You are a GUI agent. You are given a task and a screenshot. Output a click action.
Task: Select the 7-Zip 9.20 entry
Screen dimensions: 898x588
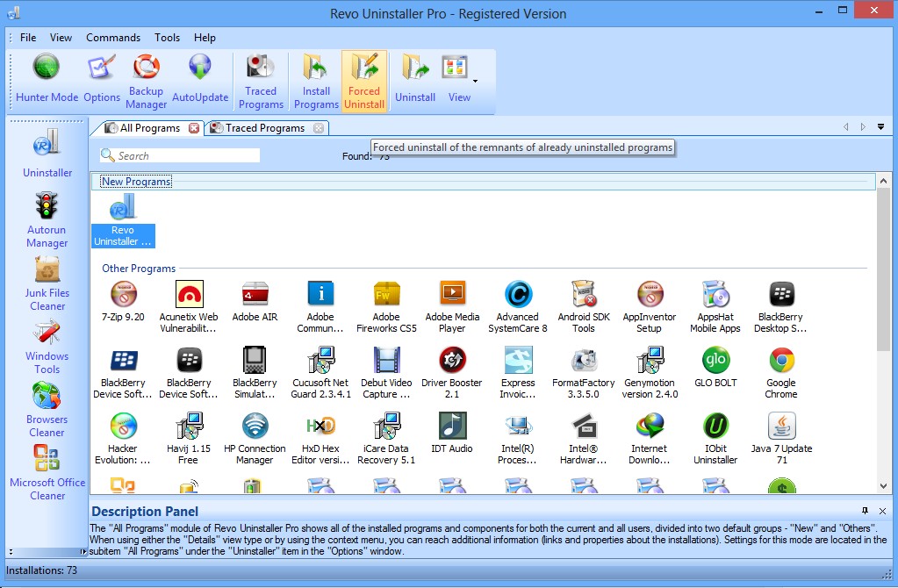(122, 305)
